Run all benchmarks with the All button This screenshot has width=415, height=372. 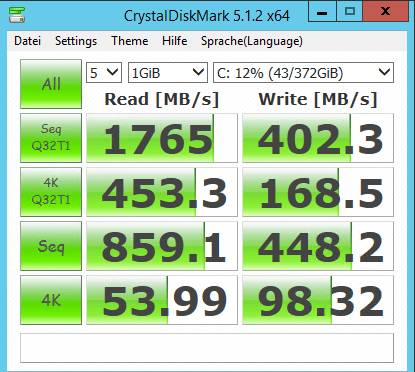tap(51, 84)
